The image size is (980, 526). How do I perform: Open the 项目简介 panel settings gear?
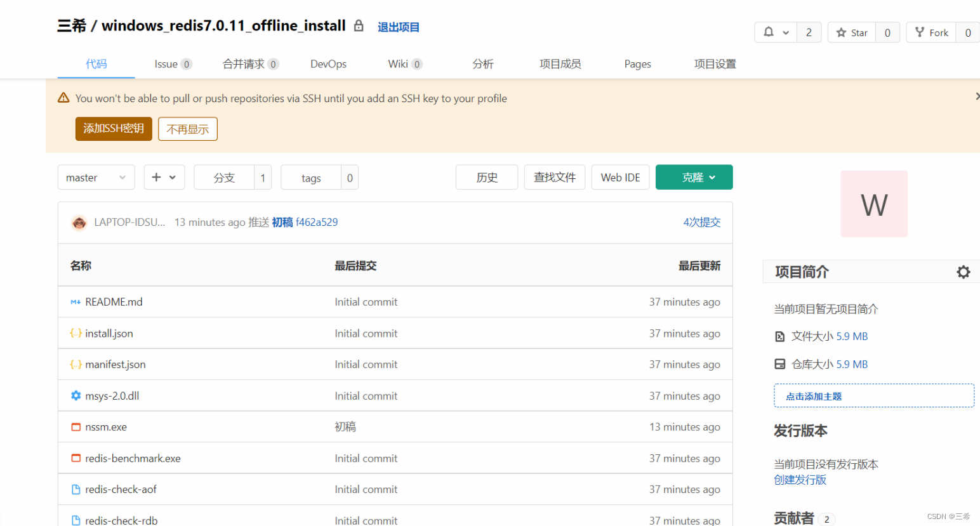963,272
